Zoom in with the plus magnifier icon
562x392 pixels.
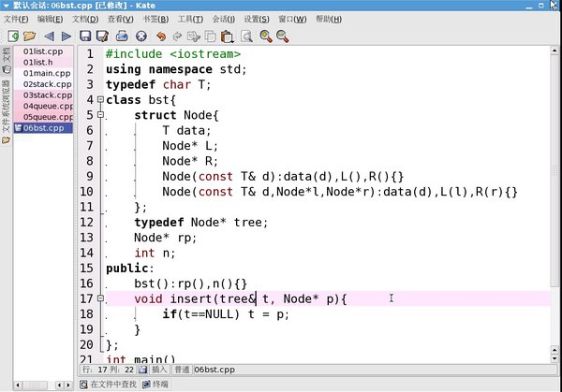[266, 36]
